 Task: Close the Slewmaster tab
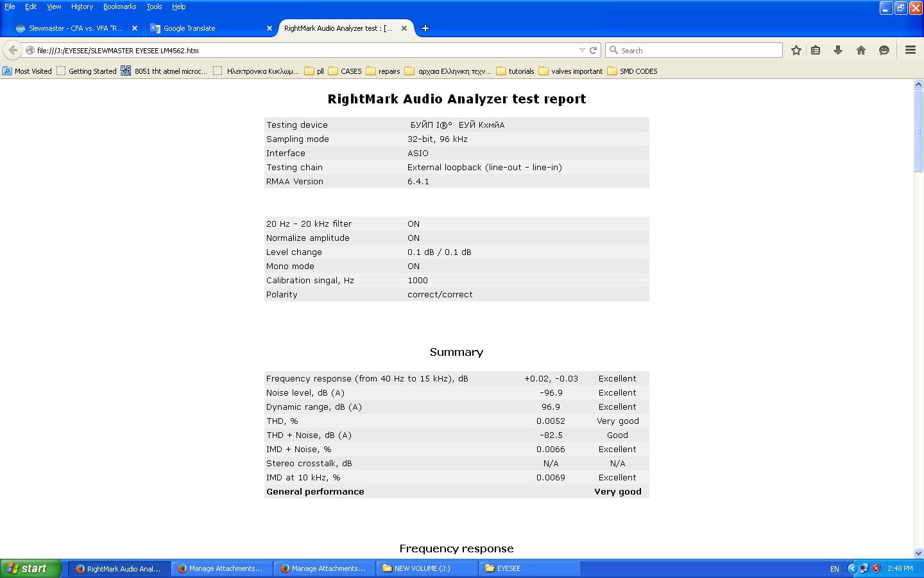pos(135,28)
